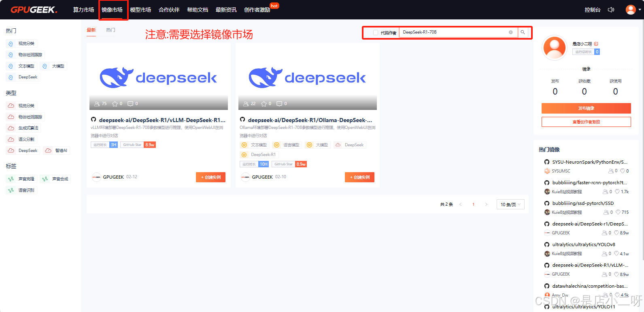Open the 镜像市场 nav item
Screen dimensions: 644x312
tap(112, 10)
